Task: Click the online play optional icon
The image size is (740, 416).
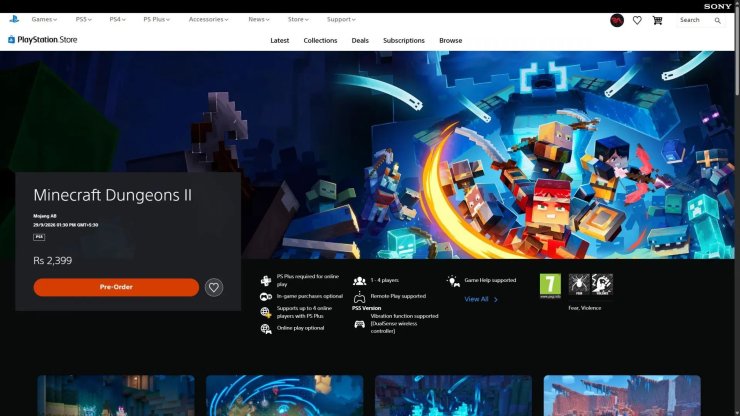Action: 266,329
